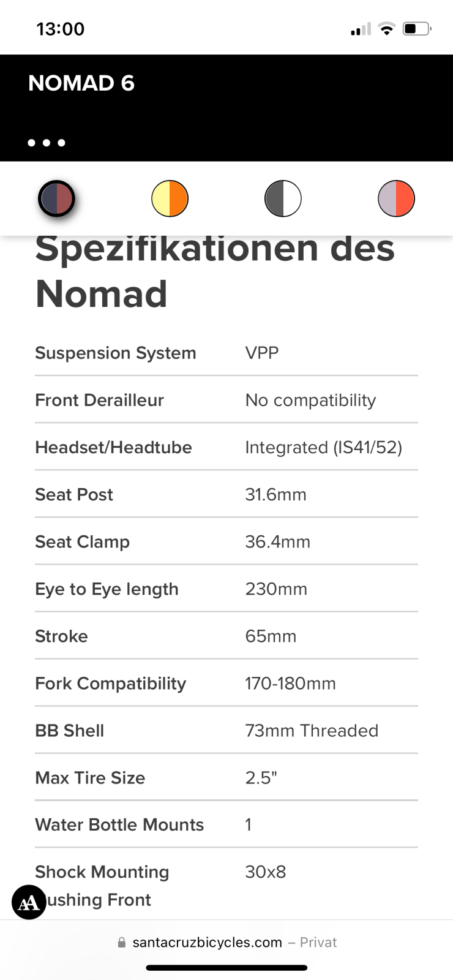Choose the yellow and orange color swatch
453x980 pixels.
pos(170,198)
